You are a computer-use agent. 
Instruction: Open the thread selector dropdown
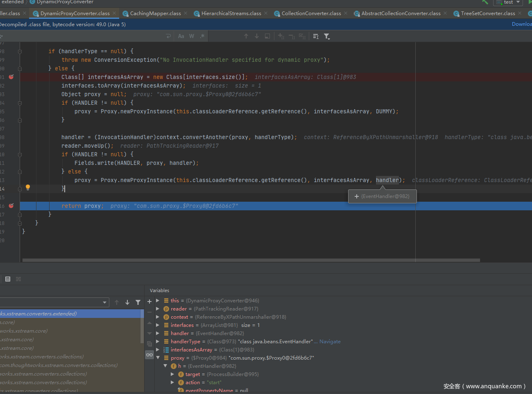click(104, 302)
